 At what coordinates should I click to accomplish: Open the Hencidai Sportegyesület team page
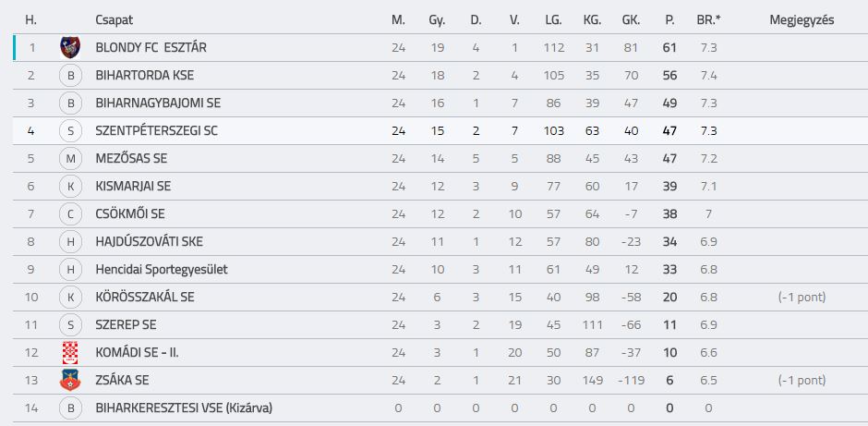click(161, 270)
